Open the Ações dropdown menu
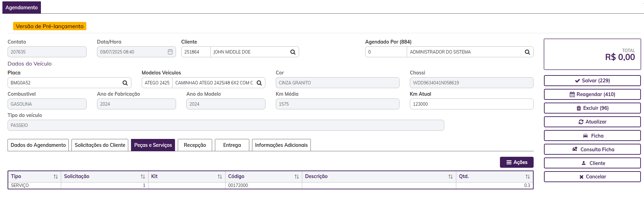The height and width of the screenshot is (212, 644). click(x=516, y=162)
